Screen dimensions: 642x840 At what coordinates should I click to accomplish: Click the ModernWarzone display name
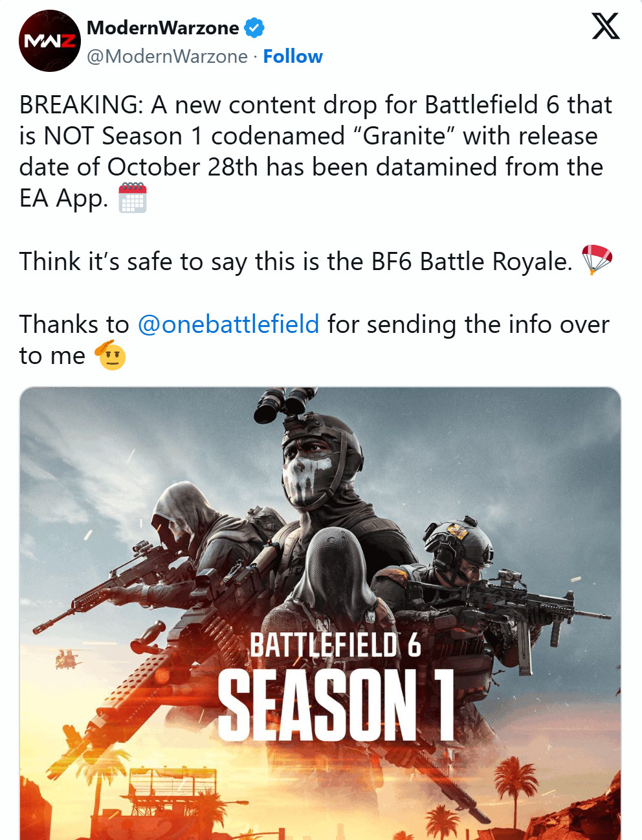[x=162, y=28]
